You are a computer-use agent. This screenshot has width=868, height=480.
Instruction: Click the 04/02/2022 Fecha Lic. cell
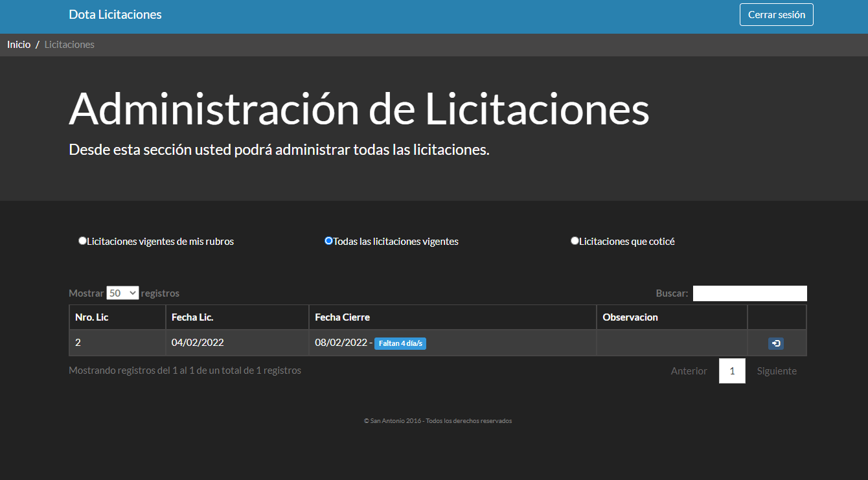[198, 343]
